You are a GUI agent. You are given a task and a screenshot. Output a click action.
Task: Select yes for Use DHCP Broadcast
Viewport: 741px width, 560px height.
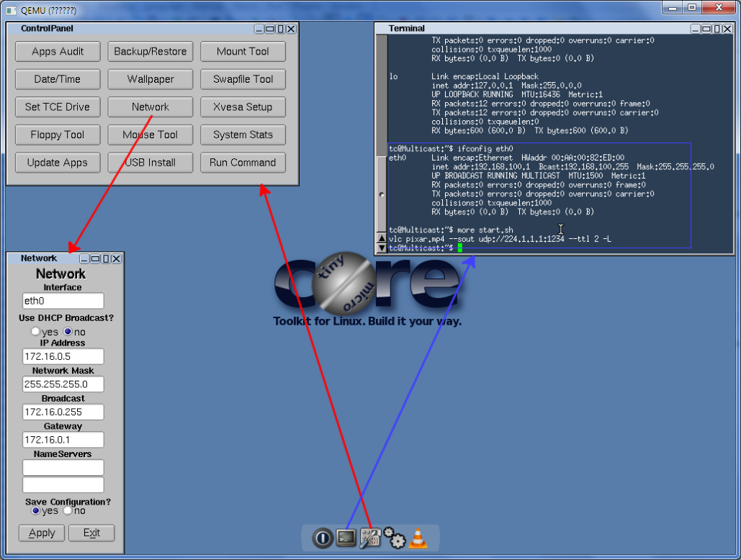click(35, 332)
